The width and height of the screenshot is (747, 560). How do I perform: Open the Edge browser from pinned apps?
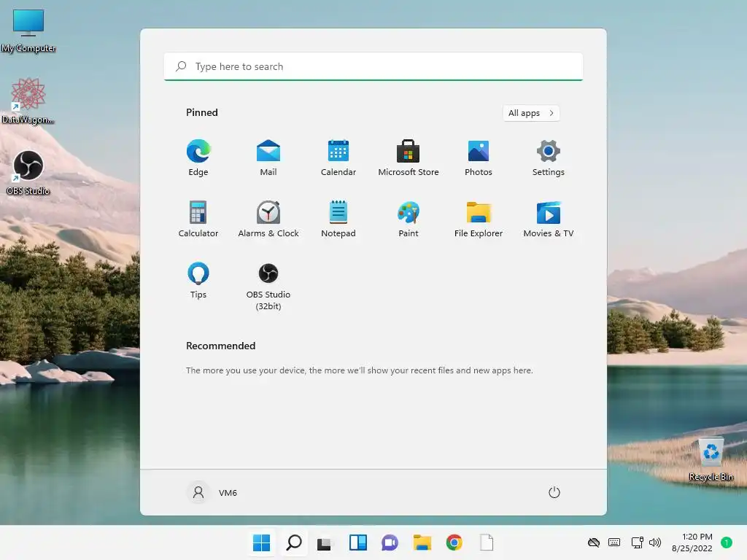198,157
